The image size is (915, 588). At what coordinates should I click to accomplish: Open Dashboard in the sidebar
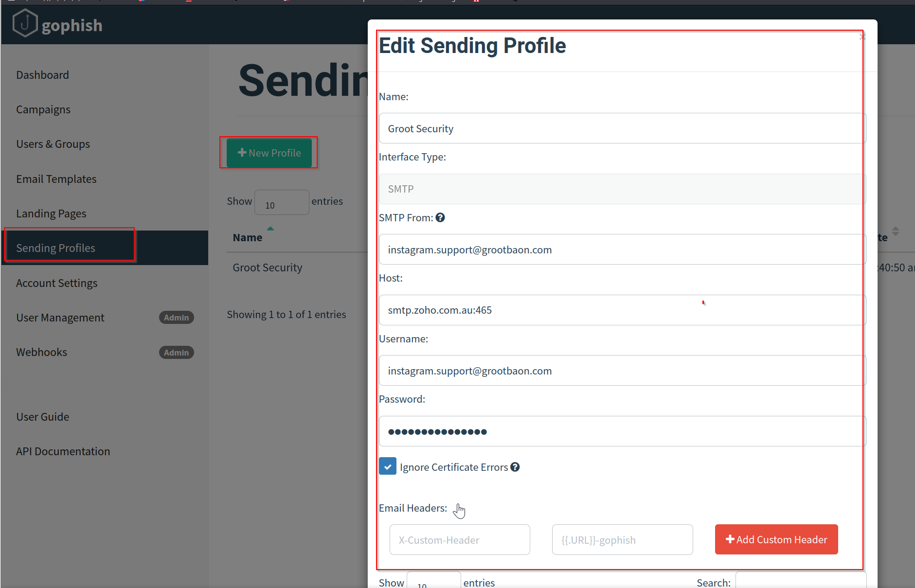click(42, 75)
